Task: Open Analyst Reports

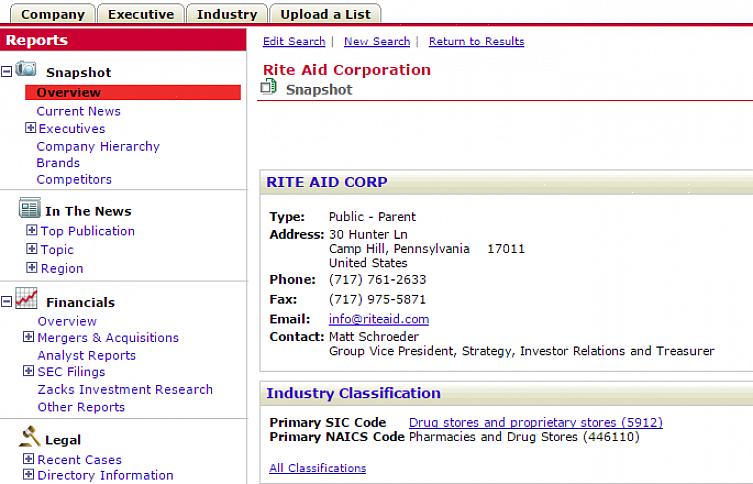Action: click(x=86, y=355)
